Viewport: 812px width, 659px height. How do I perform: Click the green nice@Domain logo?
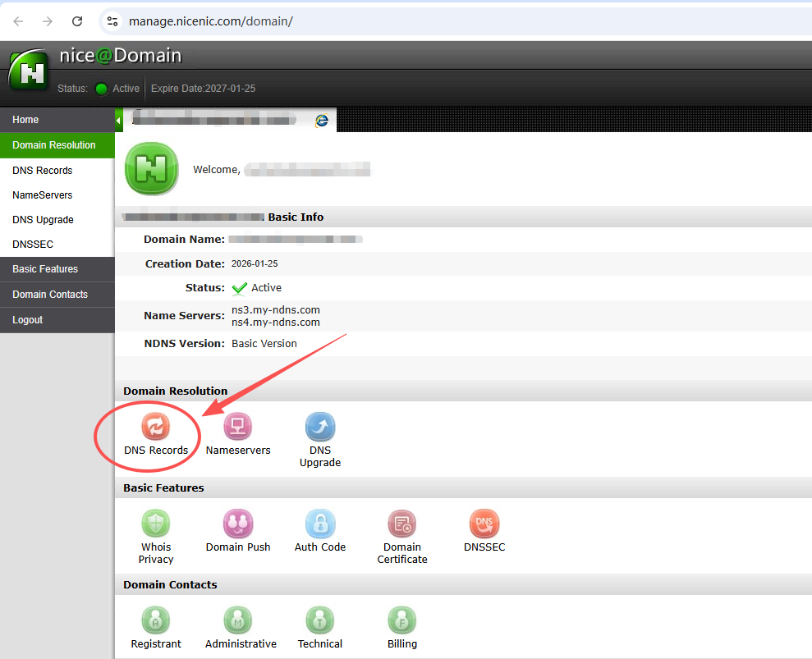click(28, 70)
